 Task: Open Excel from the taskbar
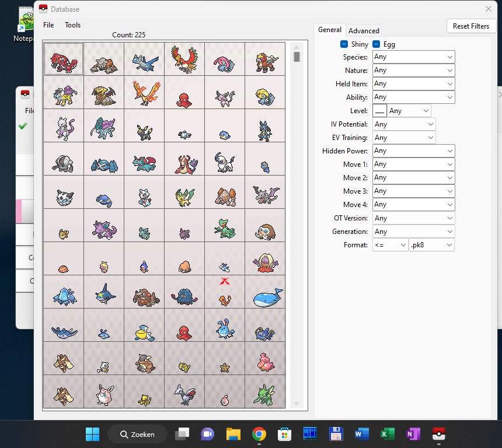388,434
